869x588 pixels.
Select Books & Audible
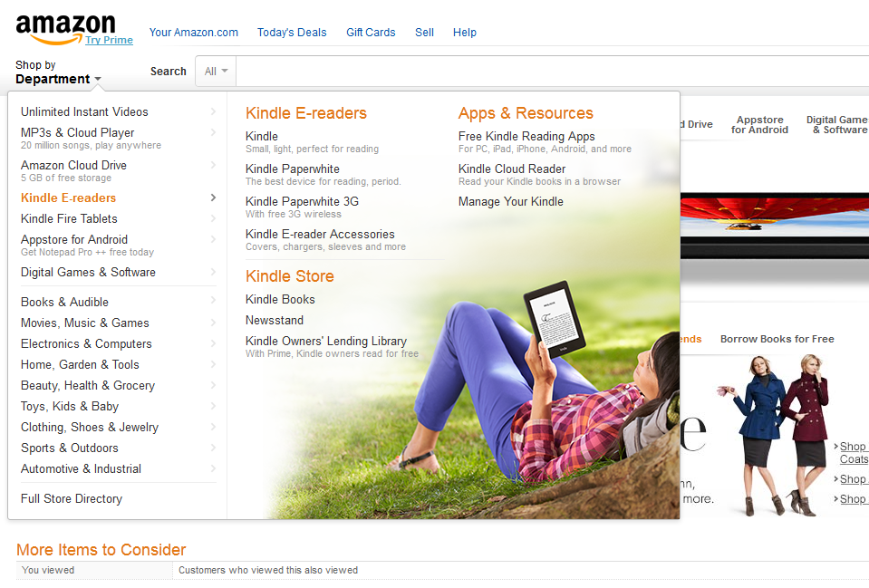(65, 303)
